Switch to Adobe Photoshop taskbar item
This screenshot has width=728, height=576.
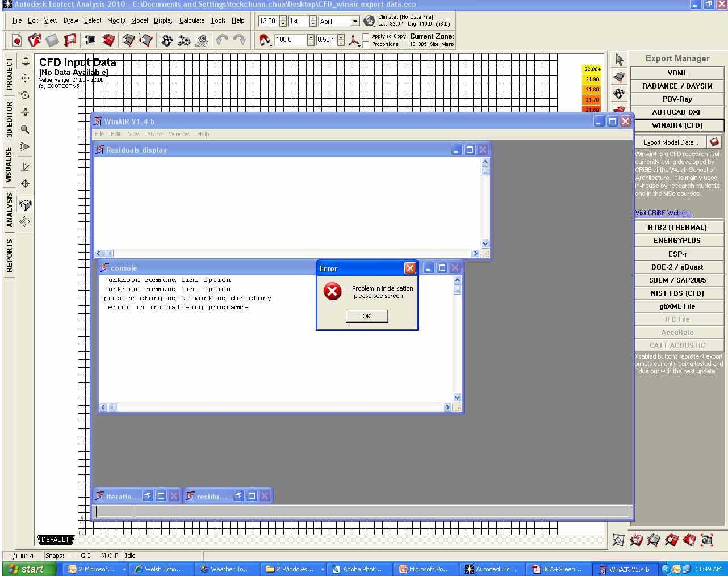tap(359, 569)
